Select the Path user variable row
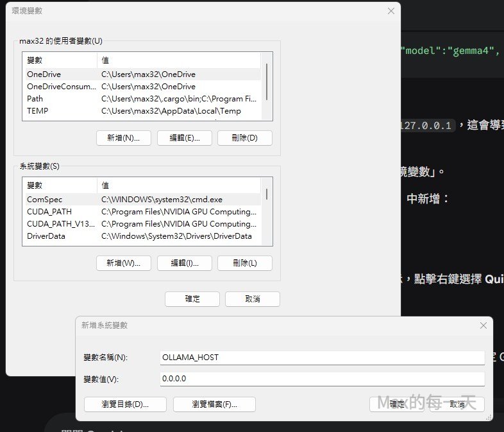 click(x=141, y=99)
